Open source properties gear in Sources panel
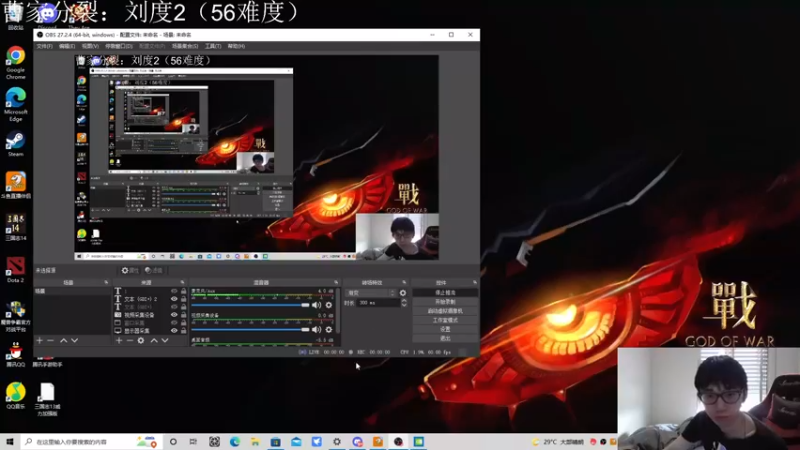 coord(141,340)
